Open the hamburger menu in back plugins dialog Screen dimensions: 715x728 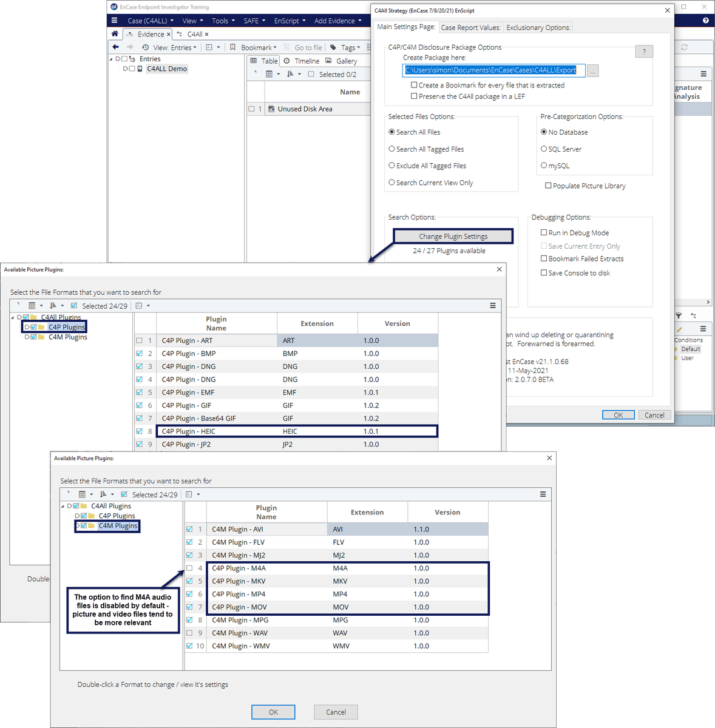click(x=493, y=306)
